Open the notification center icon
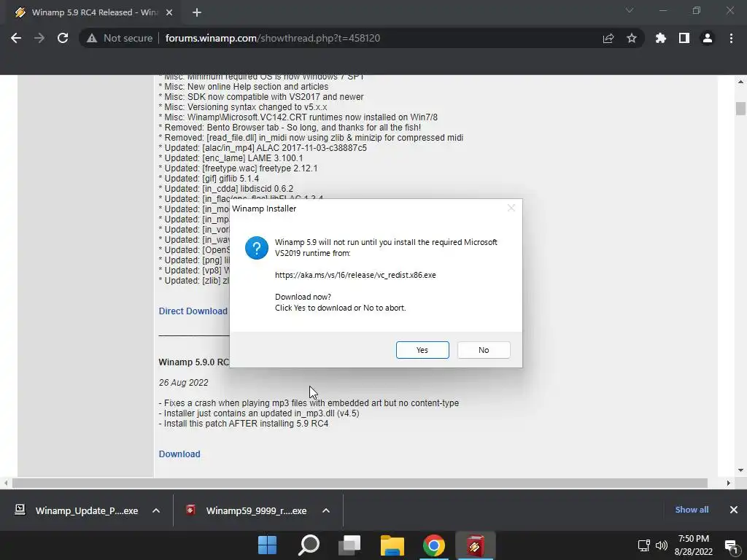 tap(731, 545)
